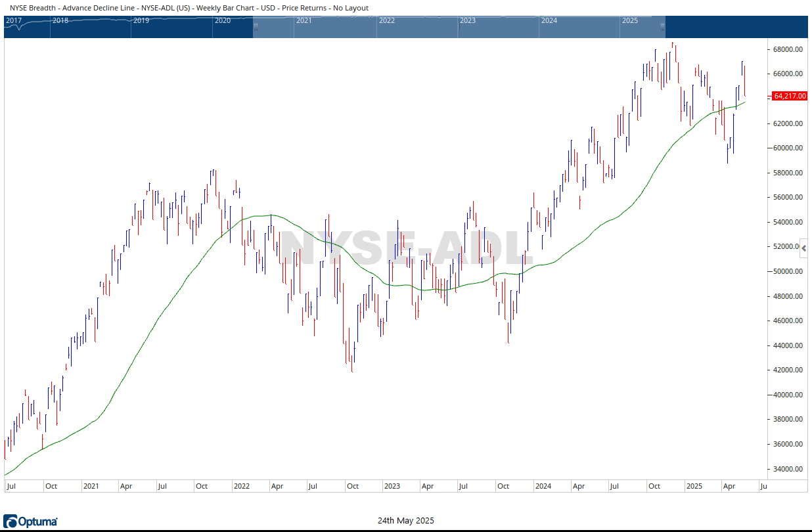Click 2022 in the overview timeline
The image size is (812, 532).
click(386, 20)
